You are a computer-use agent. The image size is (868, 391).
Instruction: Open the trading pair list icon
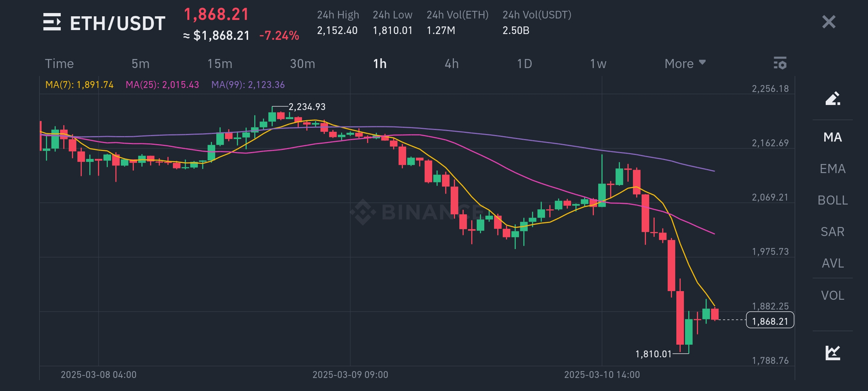52,22
